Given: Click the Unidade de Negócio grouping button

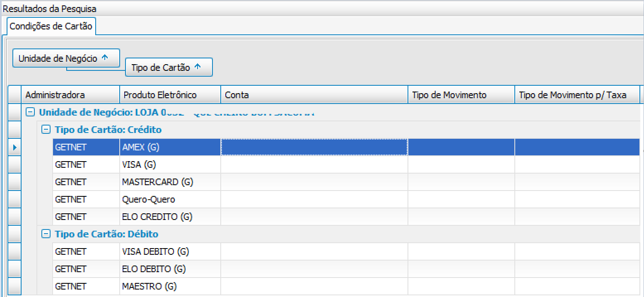Looking at the screenshot, I should click(66, 58).
